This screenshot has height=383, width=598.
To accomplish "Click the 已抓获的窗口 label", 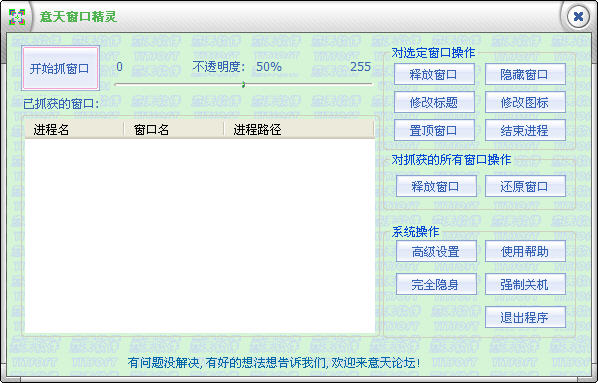I will click(x=61, y=103).
